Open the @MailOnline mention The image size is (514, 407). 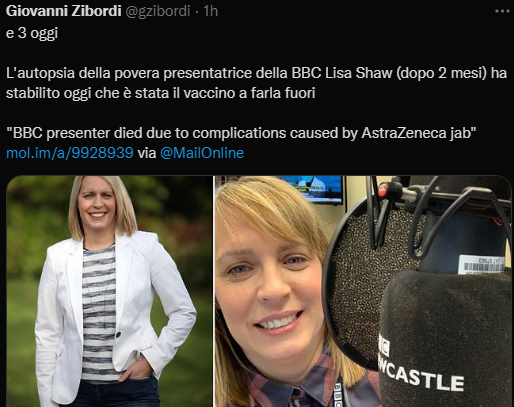tap(202, 153)
